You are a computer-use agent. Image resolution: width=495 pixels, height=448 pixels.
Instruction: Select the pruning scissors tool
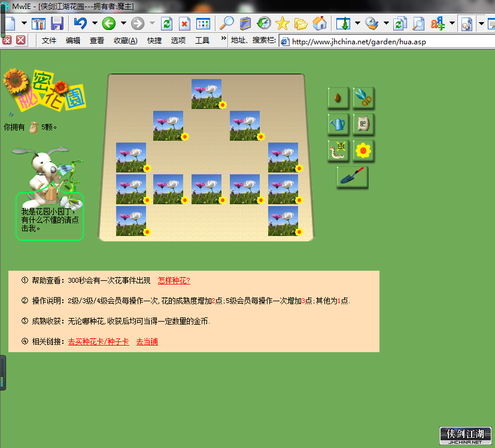[x=363, y=98]
